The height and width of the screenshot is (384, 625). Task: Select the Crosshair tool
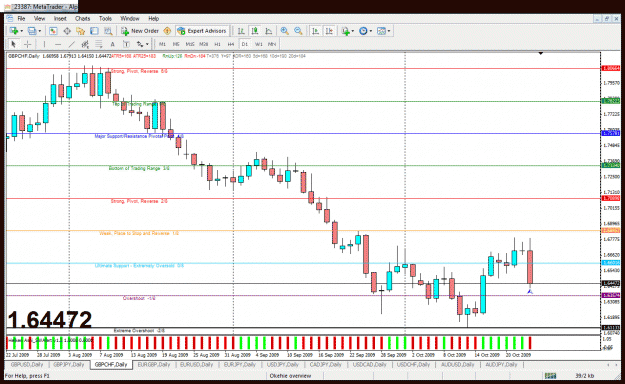point(28,44)
